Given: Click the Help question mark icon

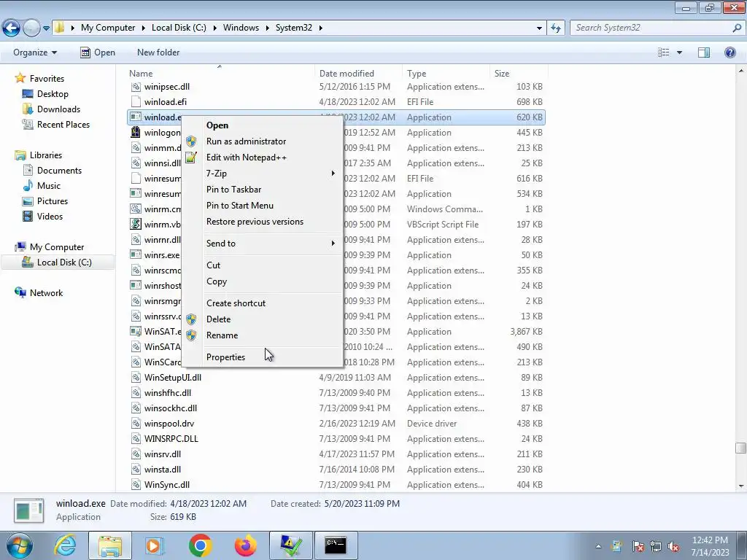Looking at the screenshot, I should pyautogui.click(x=729, y=52).
